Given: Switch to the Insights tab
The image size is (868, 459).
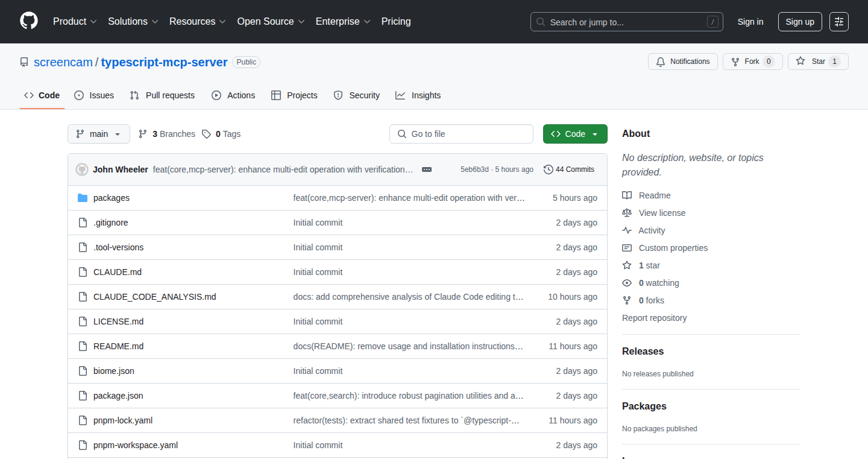Looking at the screenshot, I should (x=418, y=95).
